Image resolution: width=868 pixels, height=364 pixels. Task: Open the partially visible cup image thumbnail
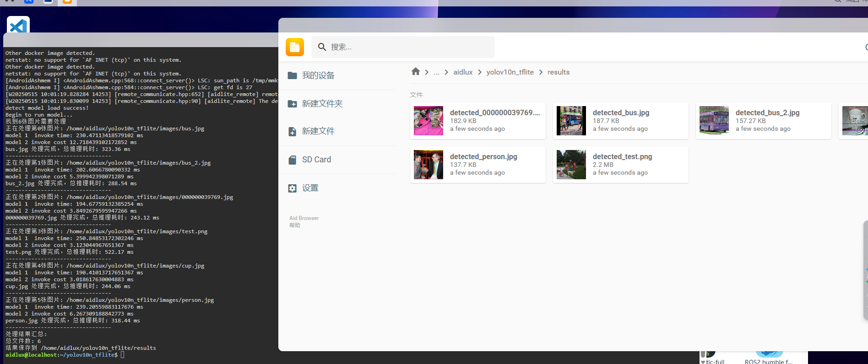pos(855,121)
